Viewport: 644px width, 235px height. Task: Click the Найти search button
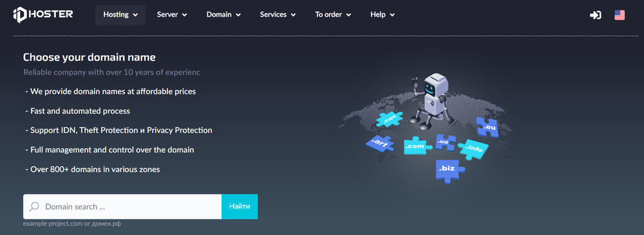[240, 207]
